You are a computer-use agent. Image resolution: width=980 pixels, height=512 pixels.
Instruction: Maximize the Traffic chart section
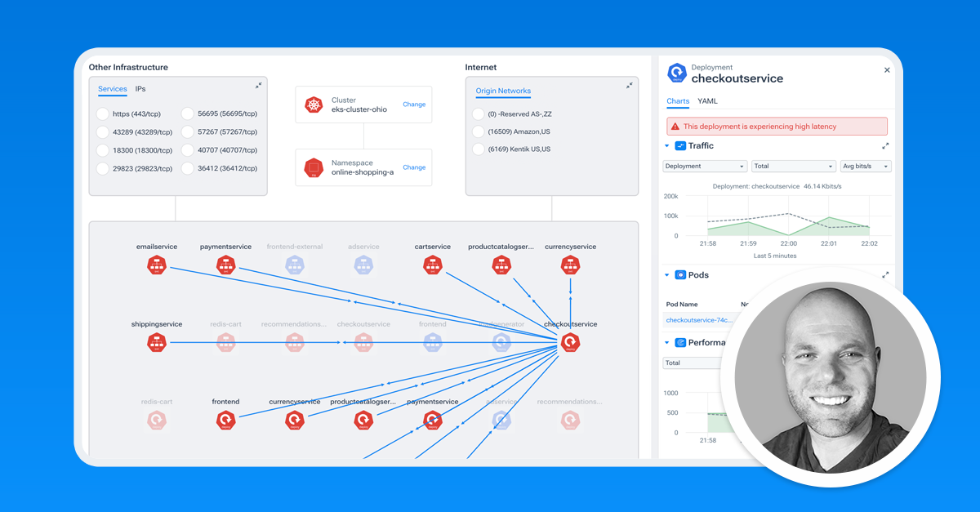pyautogui.click(x=885, y=146)
